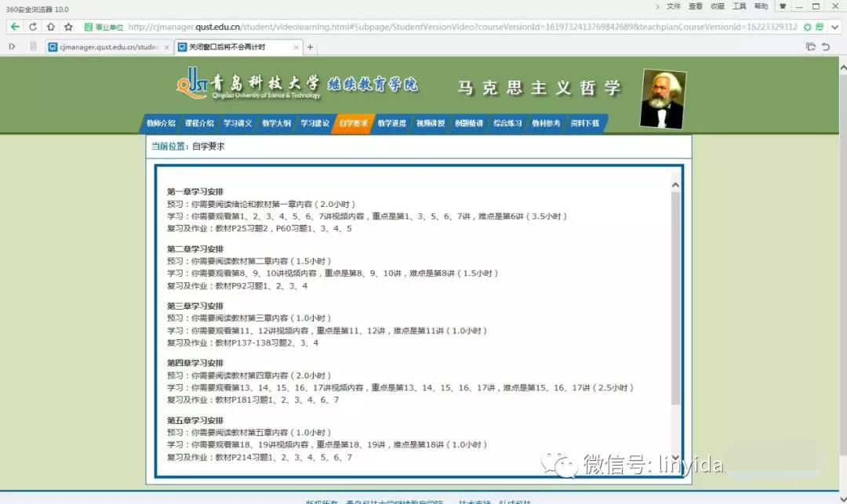
Task: Click the scroll up arrow in content panel
Action: coord(675,185)
